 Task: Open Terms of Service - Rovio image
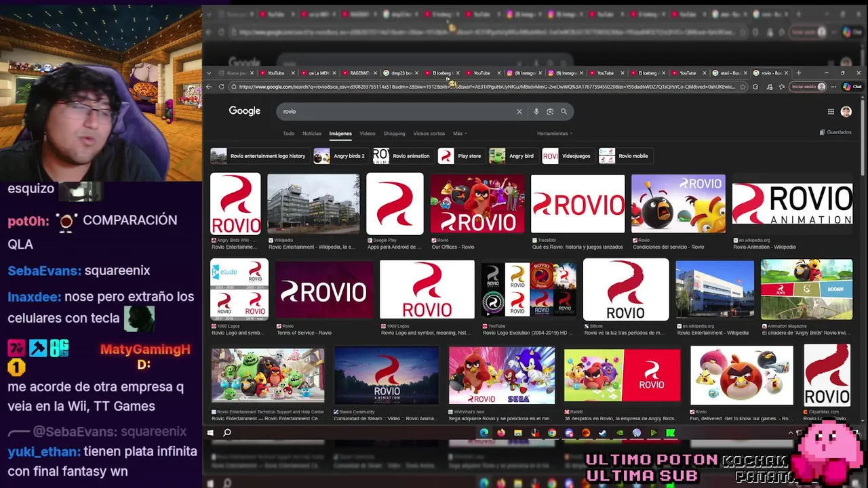[324, 289]
